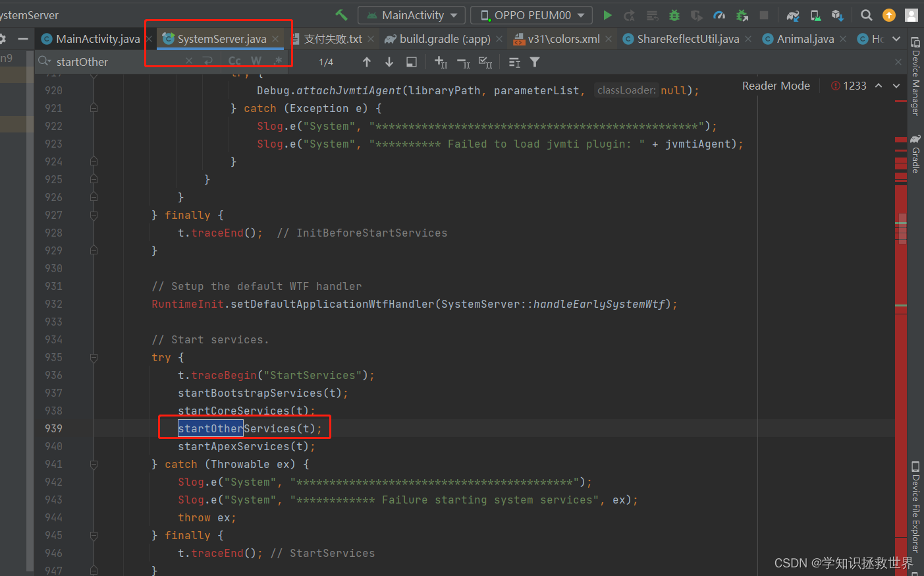
Task: Toggle Words W search option
Action: [x=256, y=61]
